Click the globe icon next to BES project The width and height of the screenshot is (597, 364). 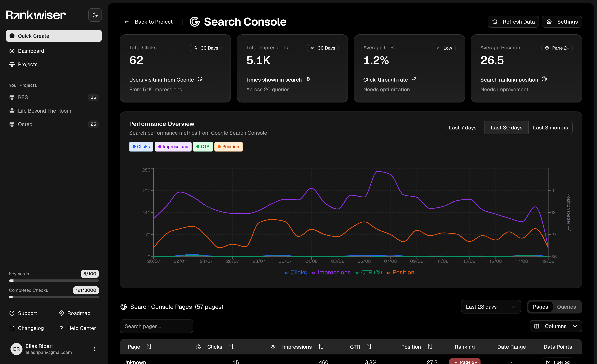coord(12,97)
